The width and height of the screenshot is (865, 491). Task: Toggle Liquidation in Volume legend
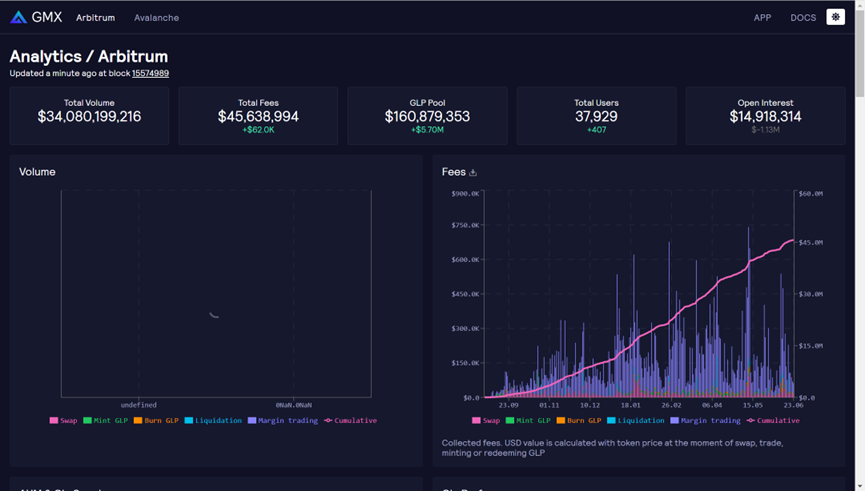213,420
